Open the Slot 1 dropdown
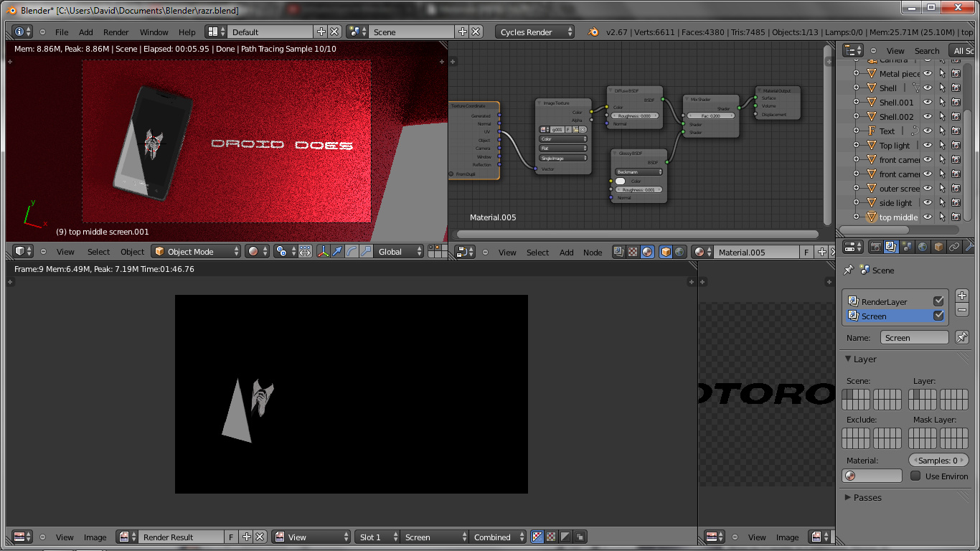 (x=377, y=537)
